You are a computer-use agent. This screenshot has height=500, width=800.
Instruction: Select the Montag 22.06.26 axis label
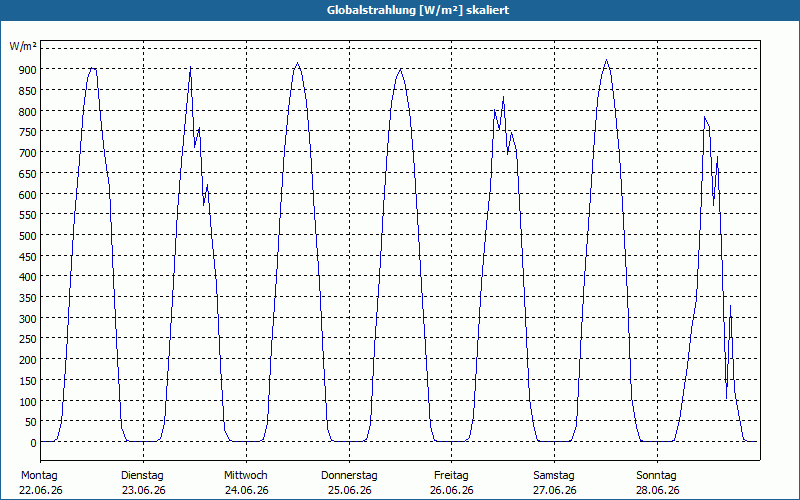pos(41,483)
